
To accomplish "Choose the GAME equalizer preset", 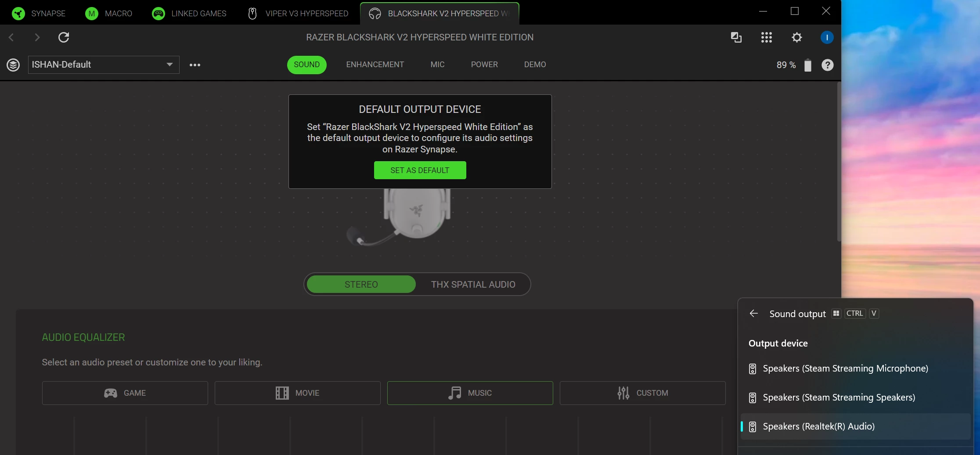I will click(x=125, y=393).
